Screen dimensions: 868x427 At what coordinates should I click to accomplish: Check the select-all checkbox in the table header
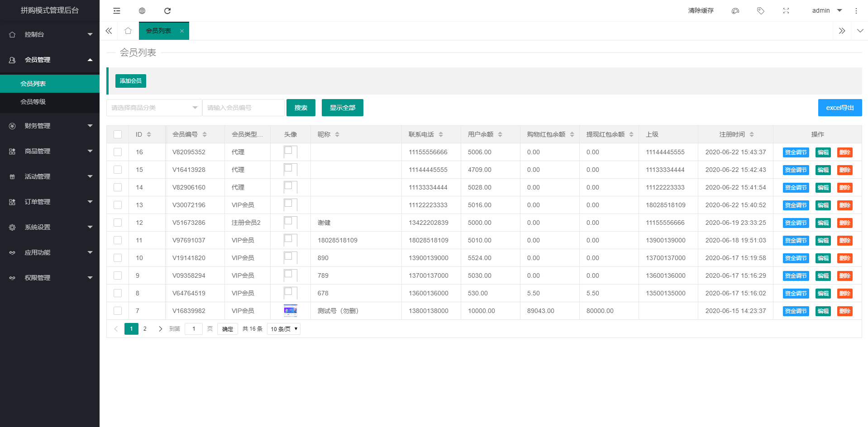coord(118,134)
